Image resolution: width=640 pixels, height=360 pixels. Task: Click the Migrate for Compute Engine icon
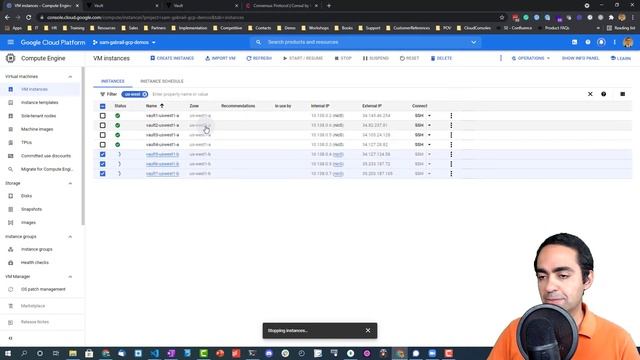coord(11,169)
